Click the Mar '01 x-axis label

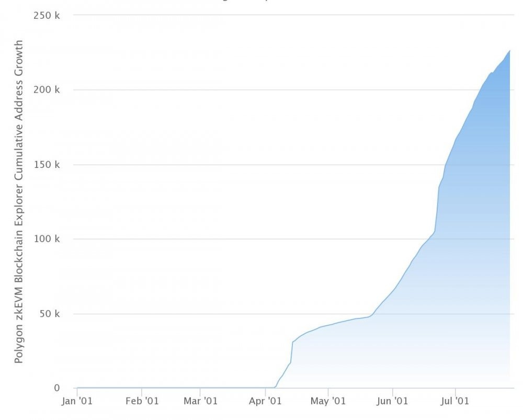point(200,401)
